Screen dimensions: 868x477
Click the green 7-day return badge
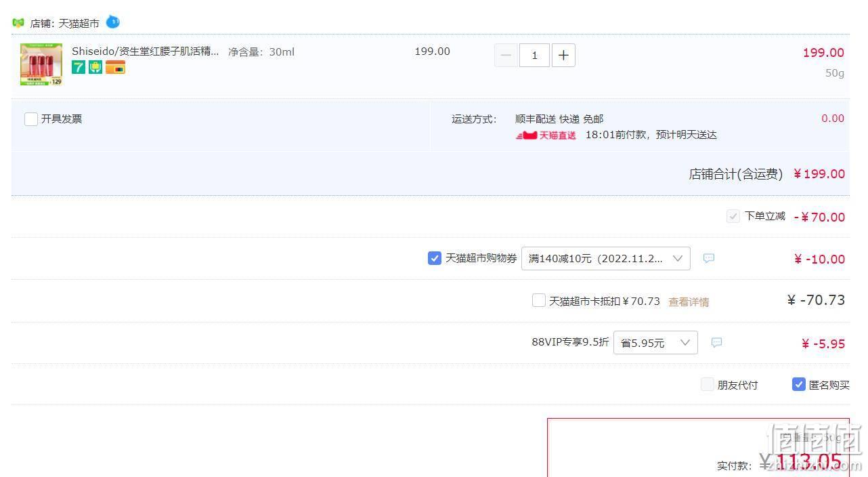pos(79,68)
